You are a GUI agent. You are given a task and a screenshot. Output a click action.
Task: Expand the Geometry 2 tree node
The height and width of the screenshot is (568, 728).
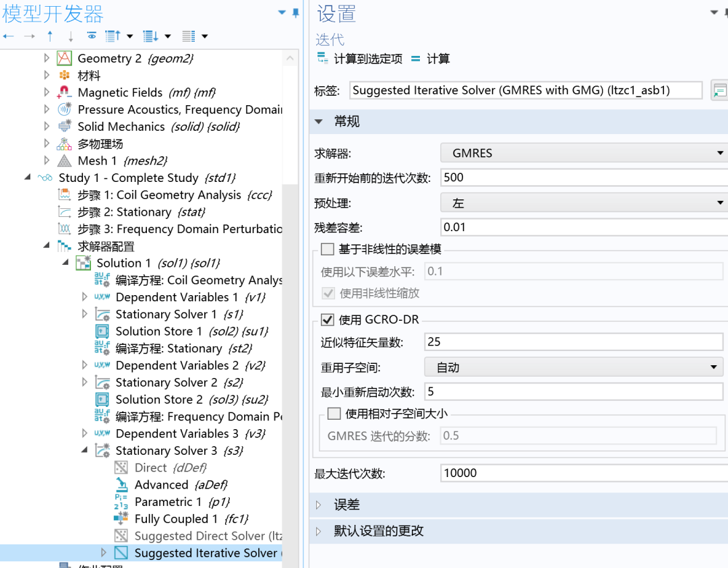point(45,58)
